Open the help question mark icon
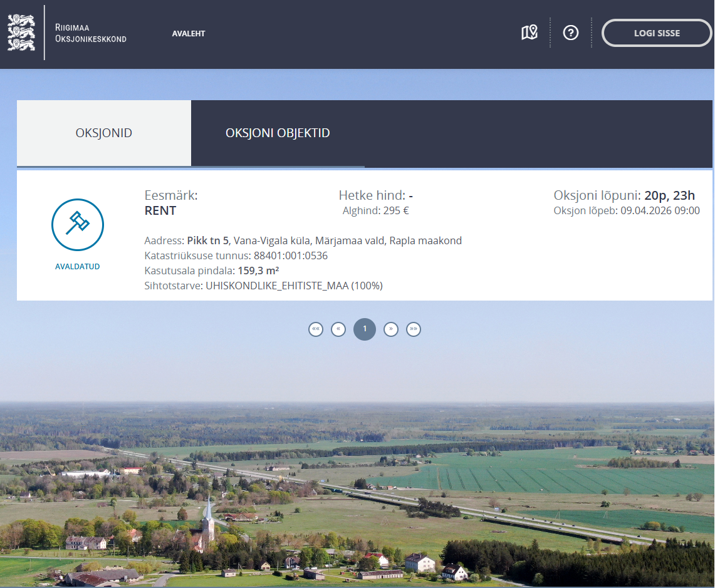The image size is (715, 588). (570, 33)
